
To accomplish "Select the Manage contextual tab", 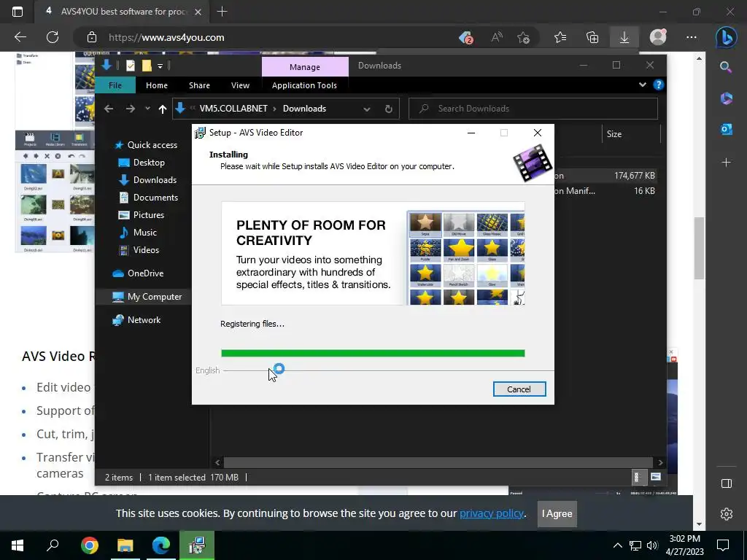I will click(x=305, y=67).
